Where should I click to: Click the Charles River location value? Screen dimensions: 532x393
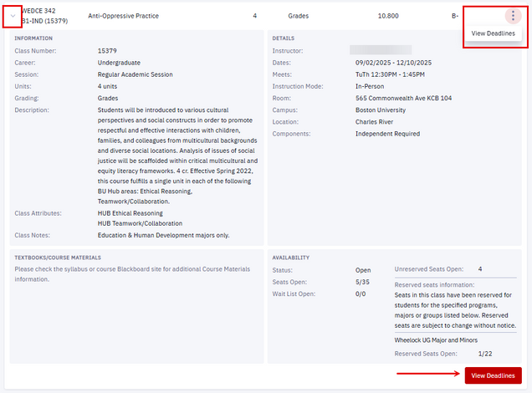point(374,122)
